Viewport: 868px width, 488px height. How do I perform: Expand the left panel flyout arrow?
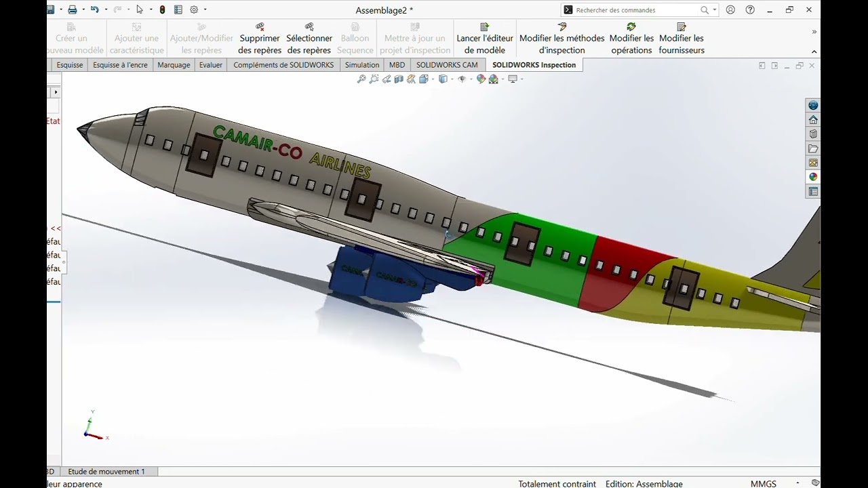[x=56, y=91]
